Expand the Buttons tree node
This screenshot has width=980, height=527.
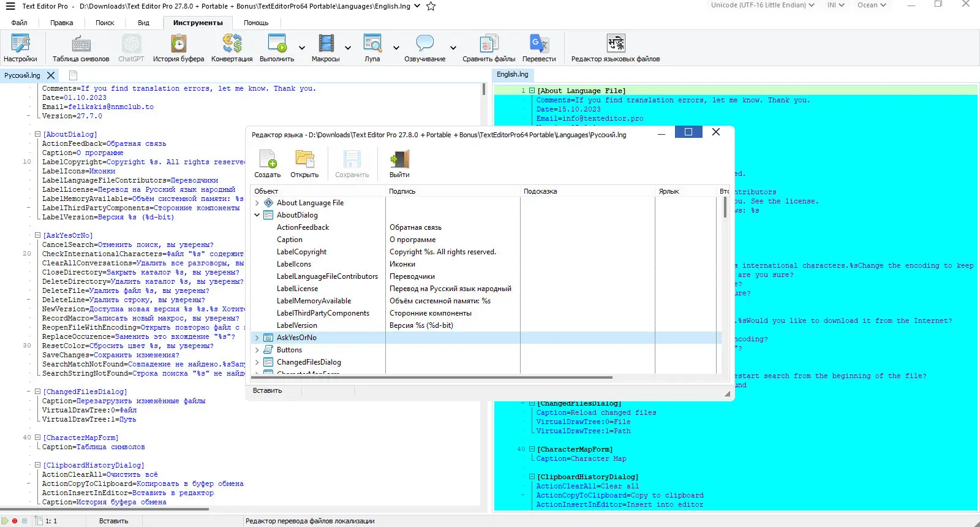click(257, 350)
